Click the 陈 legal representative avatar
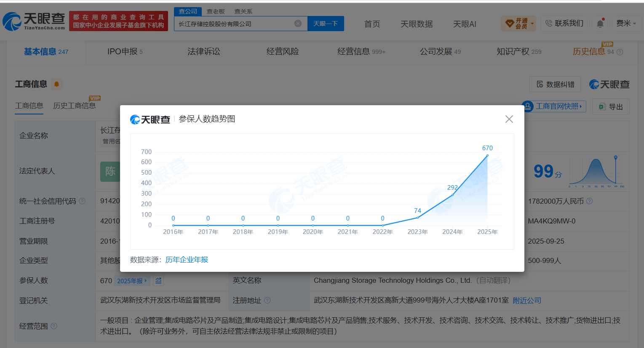 point(110,171)
